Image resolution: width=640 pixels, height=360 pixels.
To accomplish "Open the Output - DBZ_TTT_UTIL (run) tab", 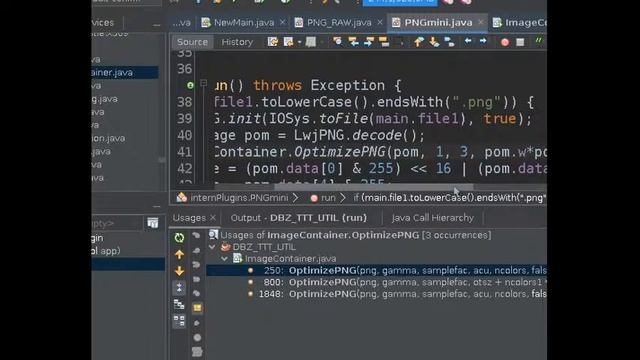I will click(299, 218).
